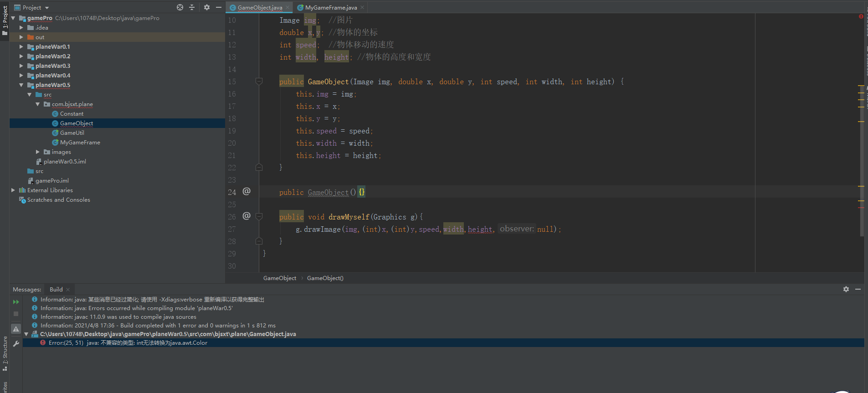Click the rerun build green arrows icon
The height and width of the screenshot is (393, 868).
pos(16,302)
